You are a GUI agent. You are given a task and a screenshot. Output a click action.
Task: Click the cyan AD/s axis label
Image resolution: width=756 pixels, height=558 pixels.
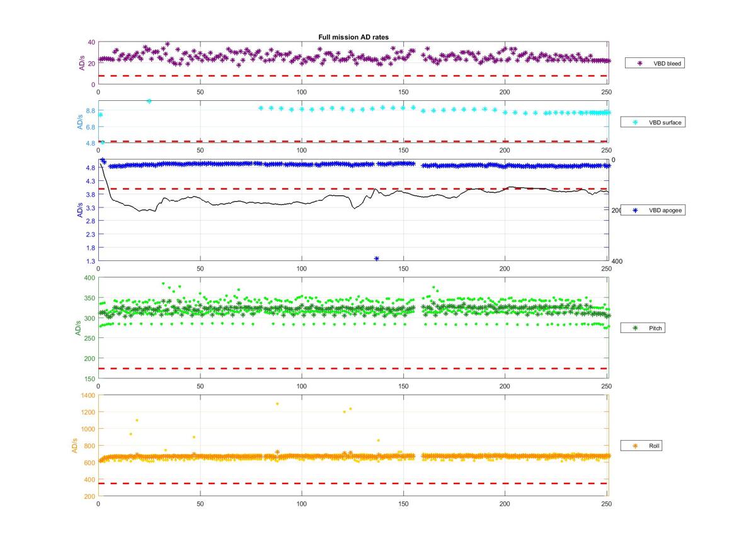tap(79, 122)
